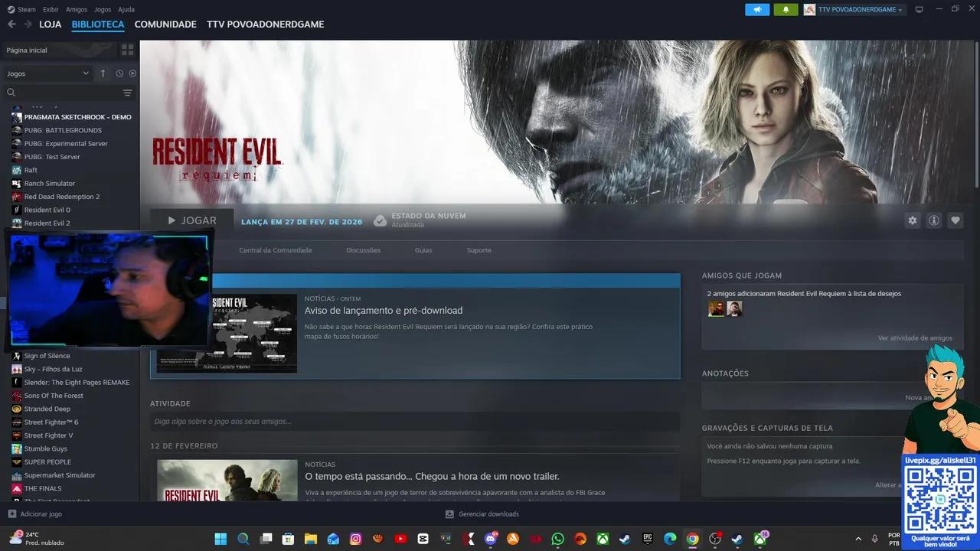Open Central da Comunidade link
Viewport: 980px width, 551px height.
(x=276, y=250)
